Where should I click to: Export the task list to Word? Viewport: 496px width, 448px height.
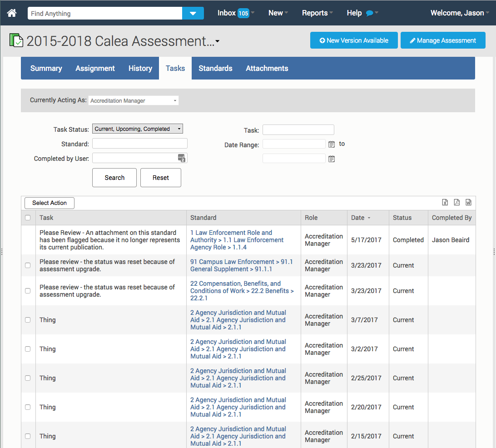[x=468, y=203]
